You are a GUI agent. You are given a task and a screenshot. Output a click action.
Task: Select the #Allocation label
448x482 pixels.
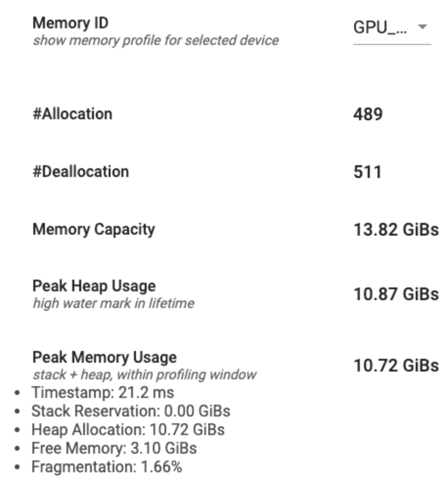pyautogui.click(x=72, y=114)
